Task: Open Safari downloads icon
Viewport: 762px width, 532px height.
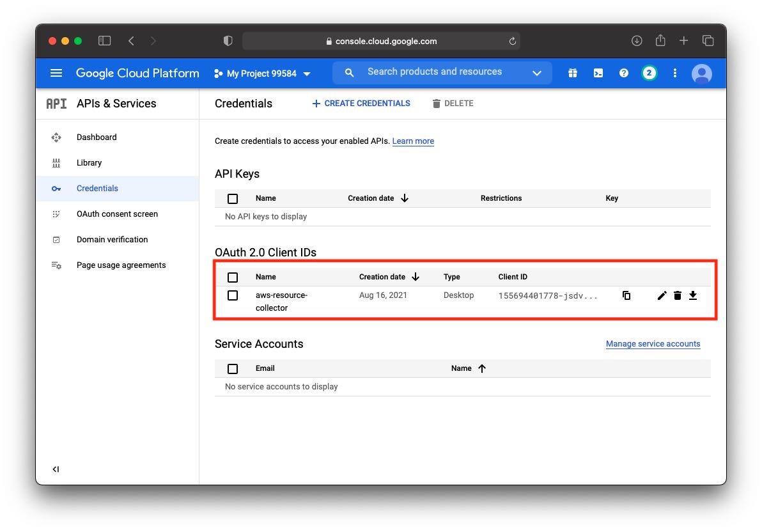Action: [637, 41]
